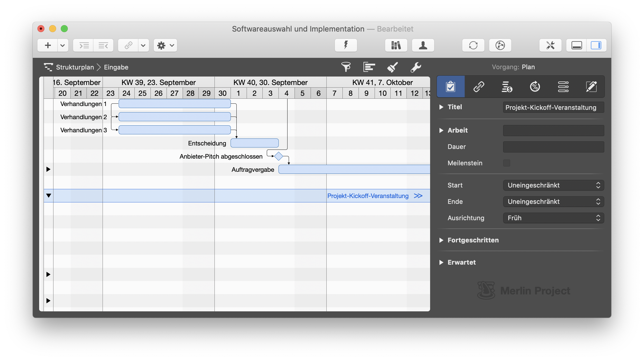
Task: Open the style brush settings
Action: tap(392, 67)
